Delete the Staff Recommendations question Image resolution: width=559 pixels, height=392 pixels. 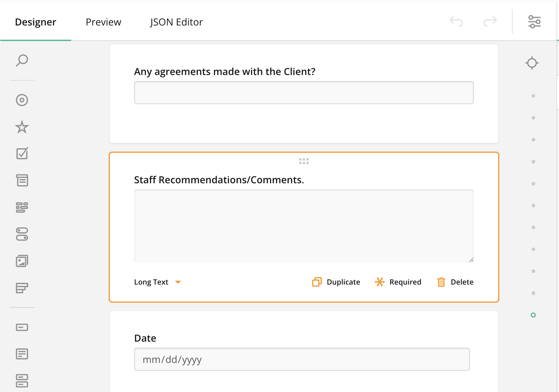point(455,282)
